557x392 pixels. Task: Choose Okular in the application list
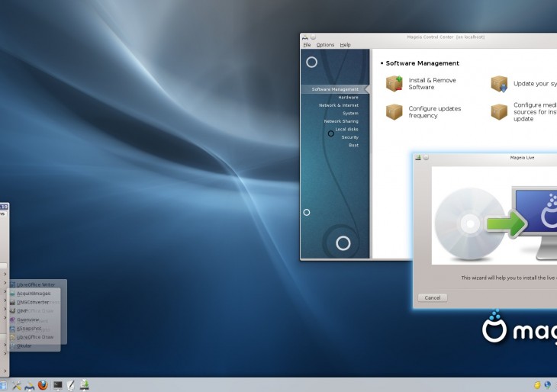coord(24,345)
